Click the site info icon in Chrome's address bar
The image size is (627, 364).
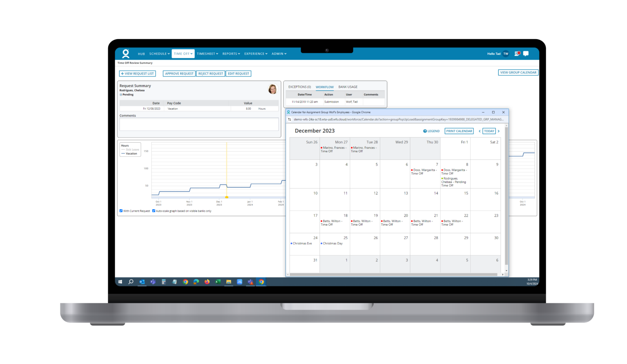coord(289,120)
